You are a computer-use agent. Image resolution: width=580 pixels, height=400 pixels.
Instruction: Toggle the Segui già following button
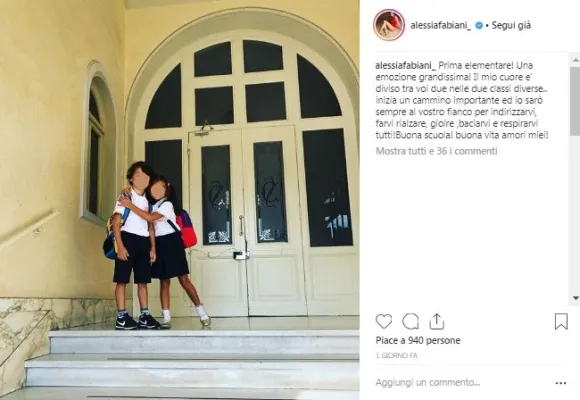[x=511, y=26]
